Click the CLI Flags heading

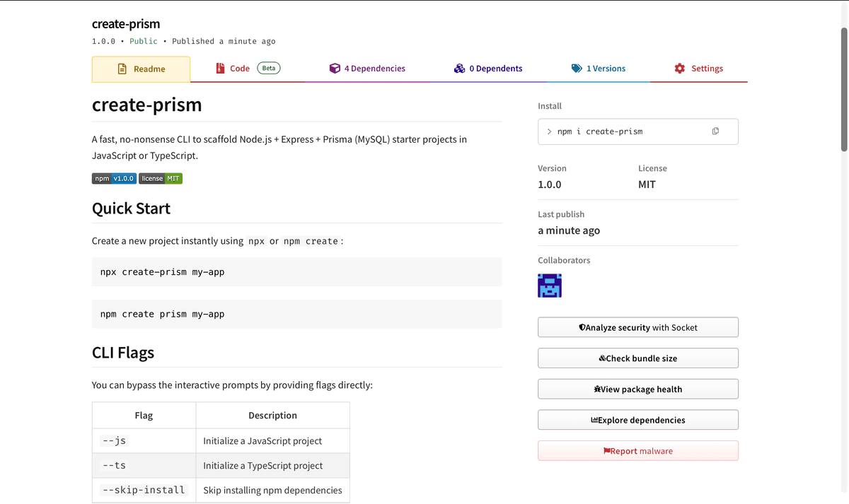(x=123, y=353)
